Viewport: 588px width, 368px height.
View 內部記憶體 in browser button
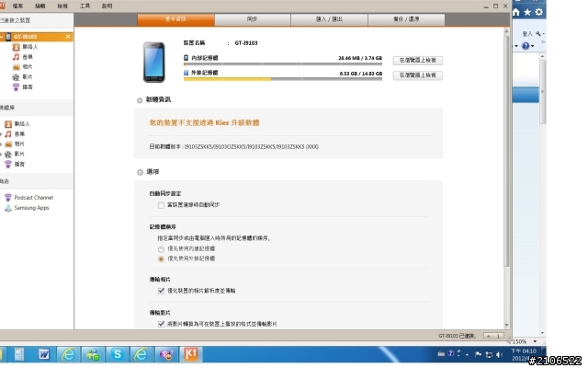[x=417, y=61]
